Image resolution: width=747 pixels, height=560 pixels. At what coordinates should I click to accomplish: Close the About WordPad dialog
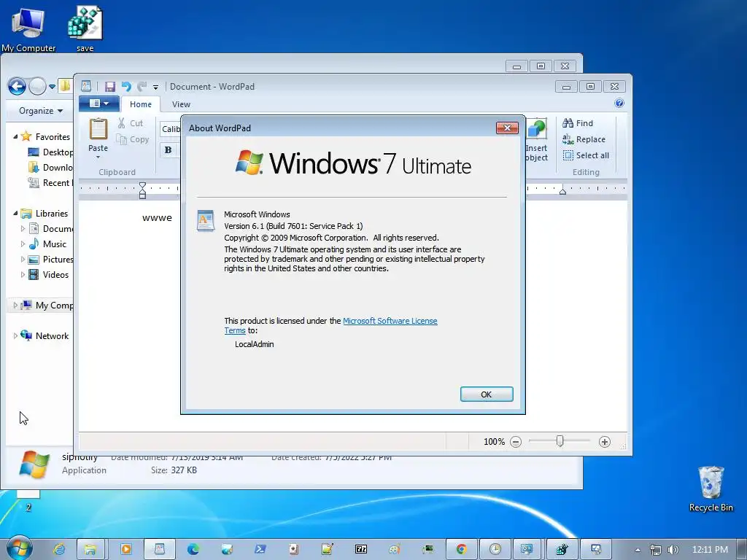click(x=507, y=128)
